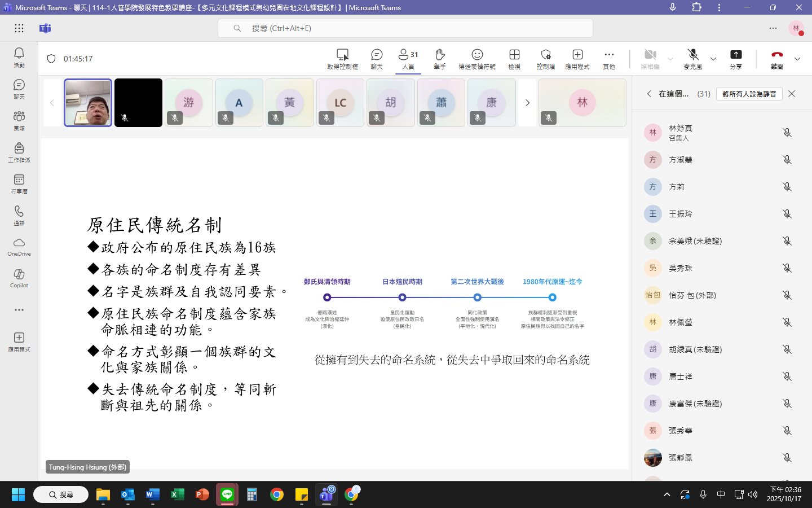Open OneDrive in the left sidebar
Viewport: 812px width, 508px height.
pos(19,246)
